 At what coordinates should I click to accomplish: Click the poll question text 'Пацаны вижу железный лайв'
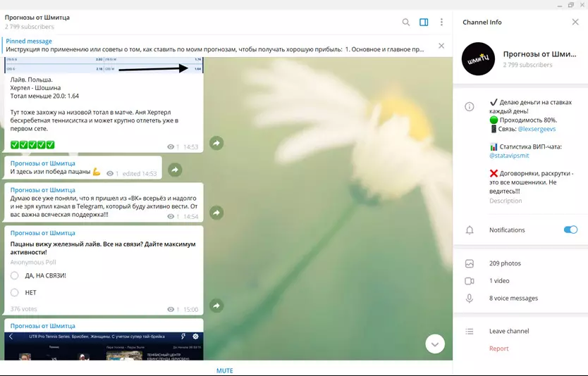tap(103, 248)
